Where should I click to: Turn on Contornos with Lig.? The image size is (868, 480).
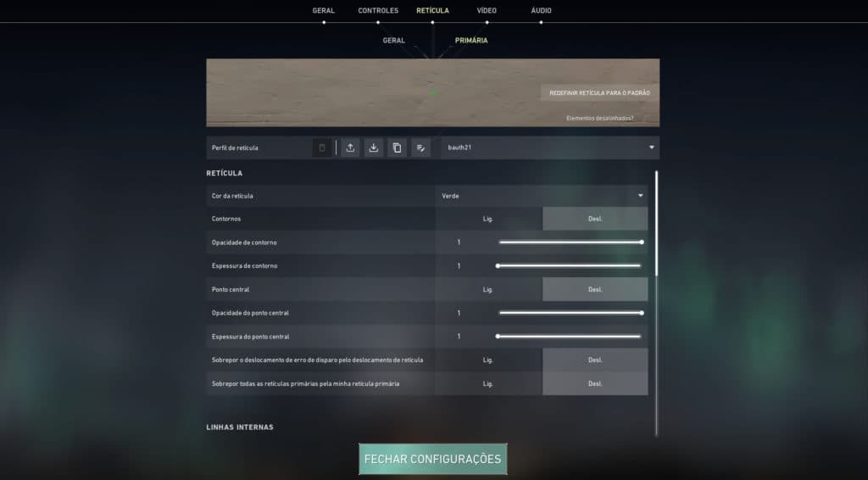(488, 219)
